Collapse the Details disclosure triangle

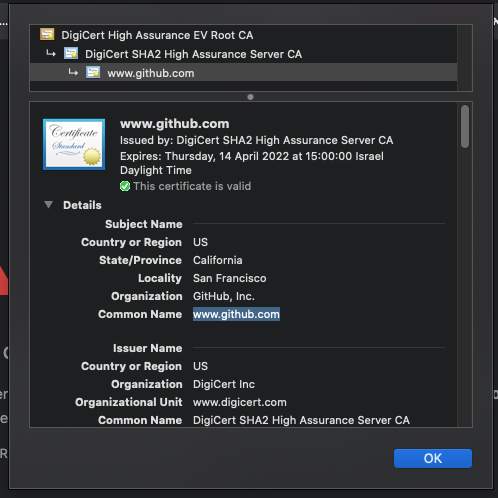point(48,205)
